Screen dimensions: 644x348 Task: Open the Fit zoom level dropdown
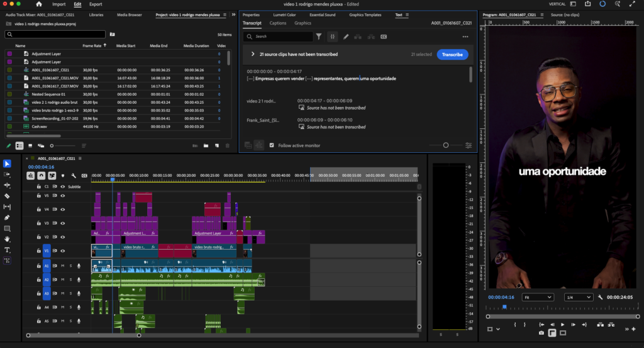click(538, 297)
